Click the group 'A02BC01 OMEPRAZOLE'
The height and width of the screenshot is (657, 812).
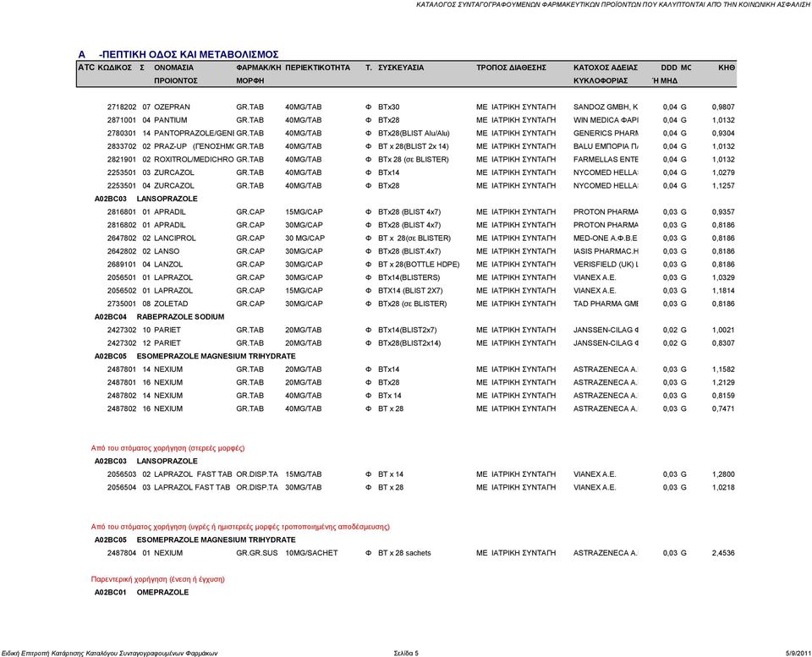click(141, 592)
